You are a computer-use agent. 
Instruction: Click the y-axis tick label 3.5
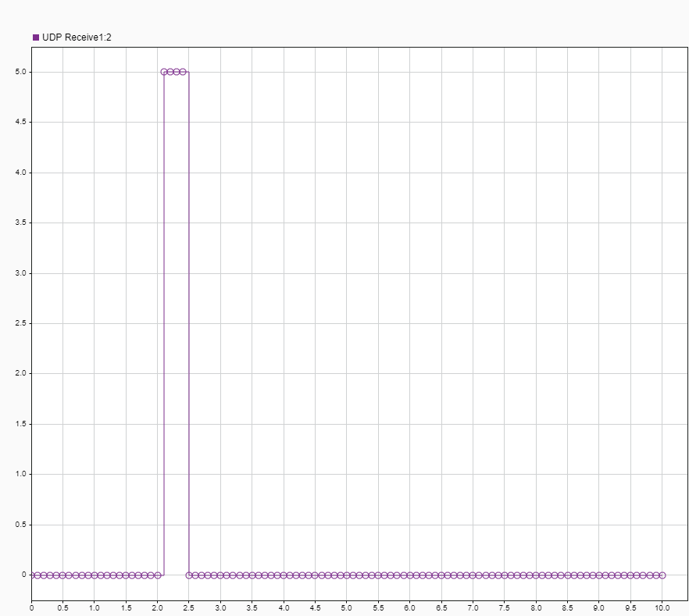click(20, 223)
